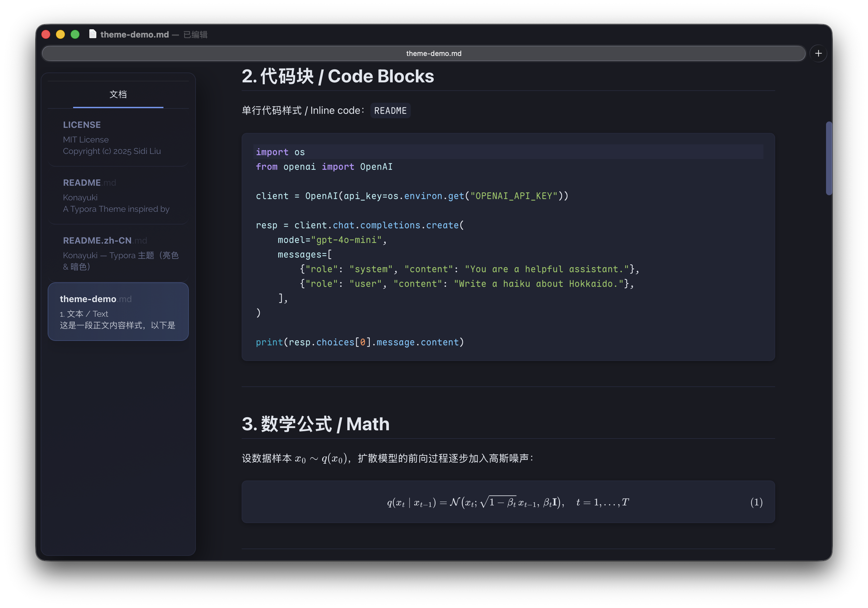
Task: Select the 文档 sidebar tab
Action: pos(118,94)
